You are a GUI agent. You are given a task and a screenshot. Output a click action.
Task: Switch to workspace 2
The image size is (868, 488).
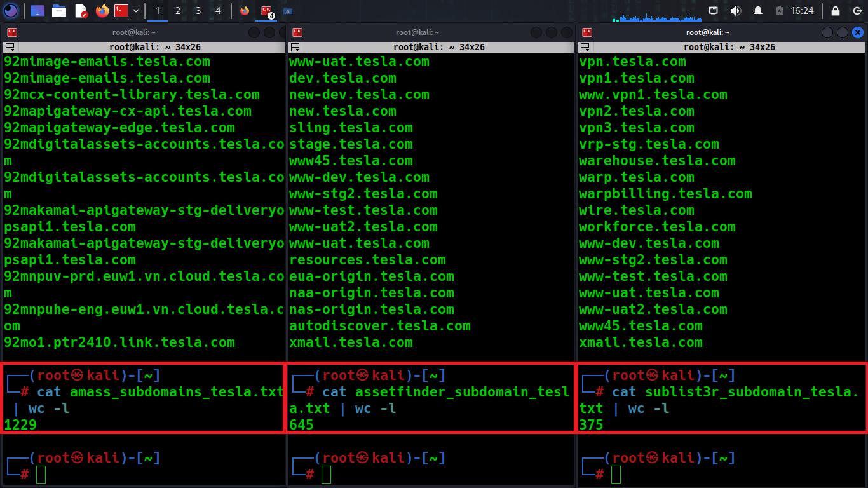(x=177, y=11)
